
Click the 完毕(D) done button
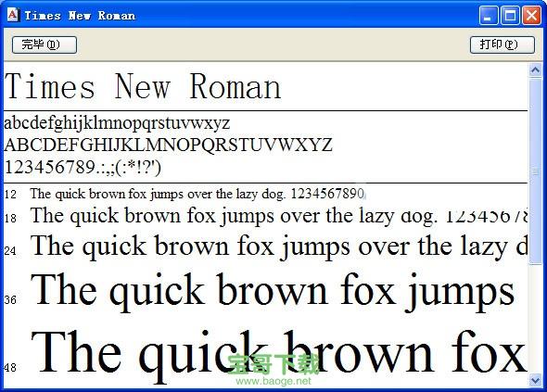45,44
